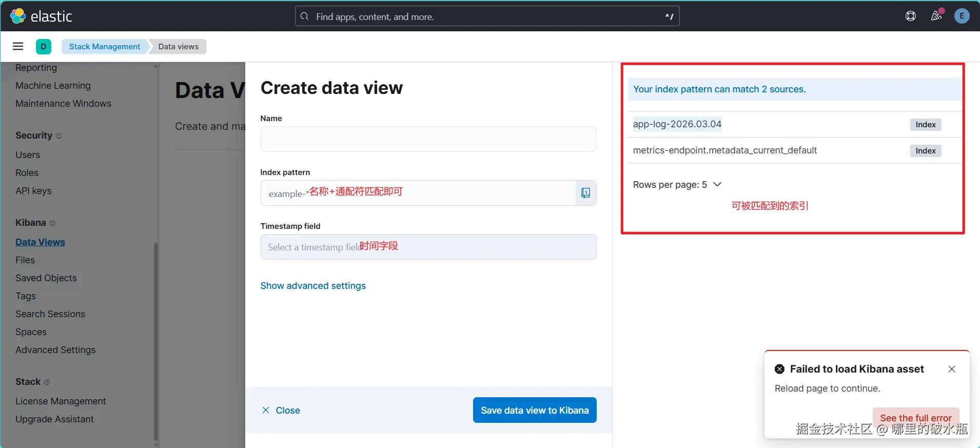Open the user avatar E menu
Viewport: 980px width, 448px height.
pyautogui.click(x=962, y=16)
